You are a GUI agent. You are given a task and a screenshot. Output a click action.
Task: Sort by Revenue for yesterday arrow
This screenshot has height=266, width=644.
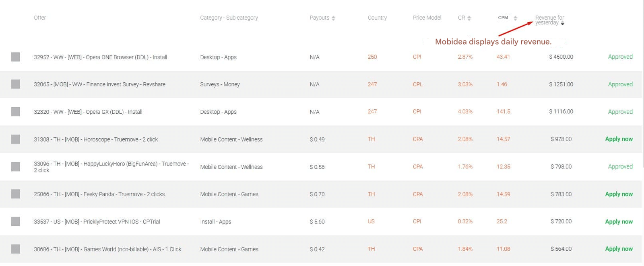[562, 23]
